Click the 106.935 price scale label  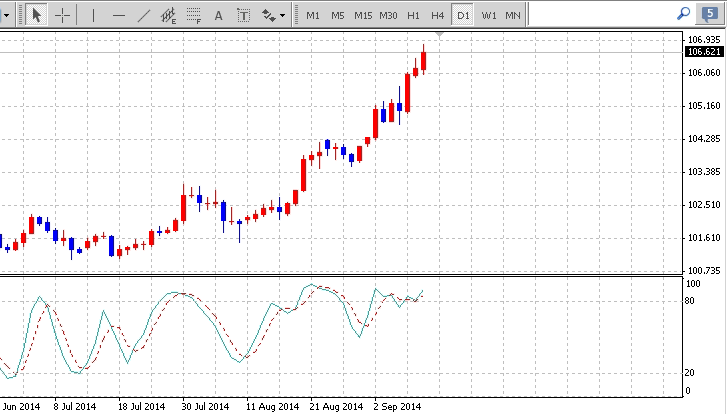704,40
